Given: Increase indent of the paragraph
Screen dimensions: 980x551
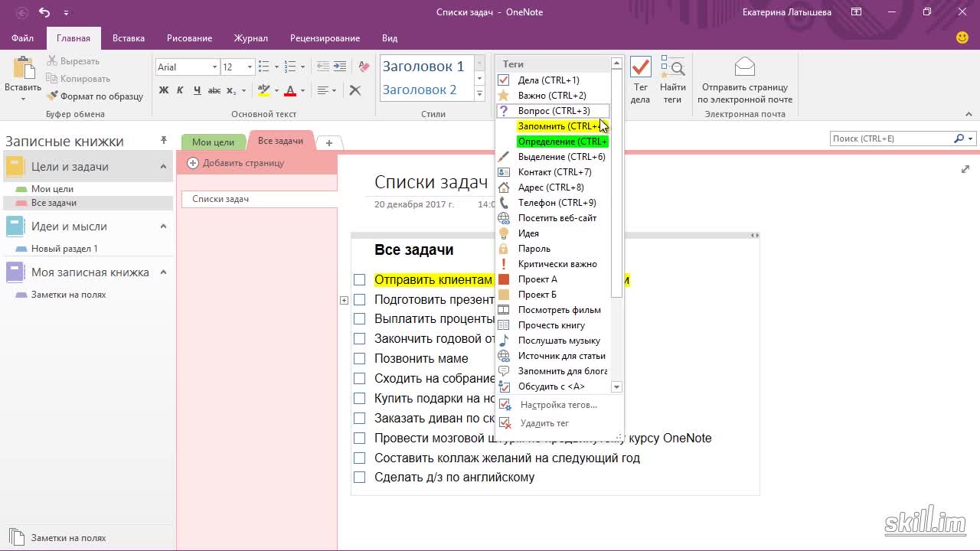Looking at the screenshot, I should click(340, 67).
